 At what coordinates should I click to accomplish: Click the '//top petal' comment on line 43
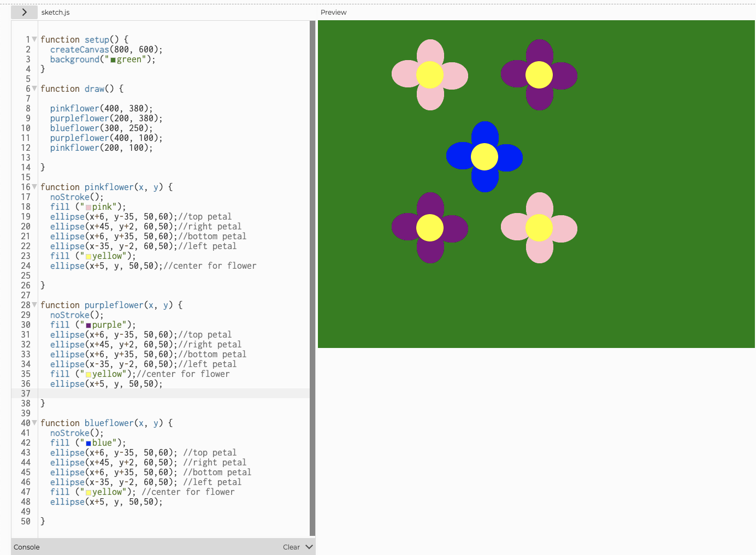(x=210, y=452)
